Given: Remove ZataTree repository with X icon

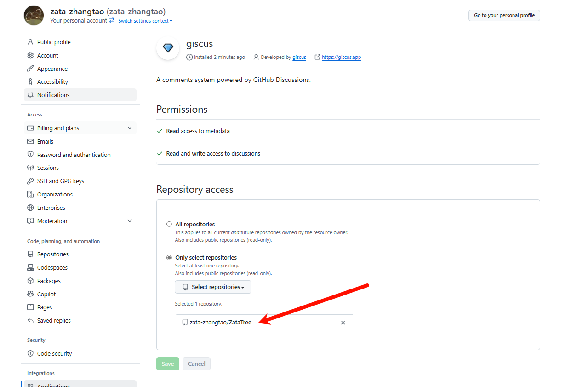Looking at the screenshot, I should click(343, 323).
